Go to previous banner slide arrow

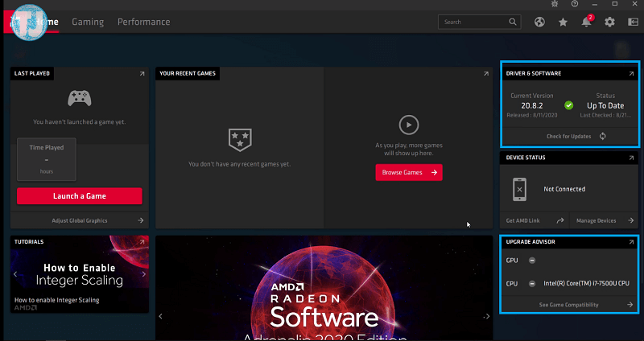pos(160,316)
